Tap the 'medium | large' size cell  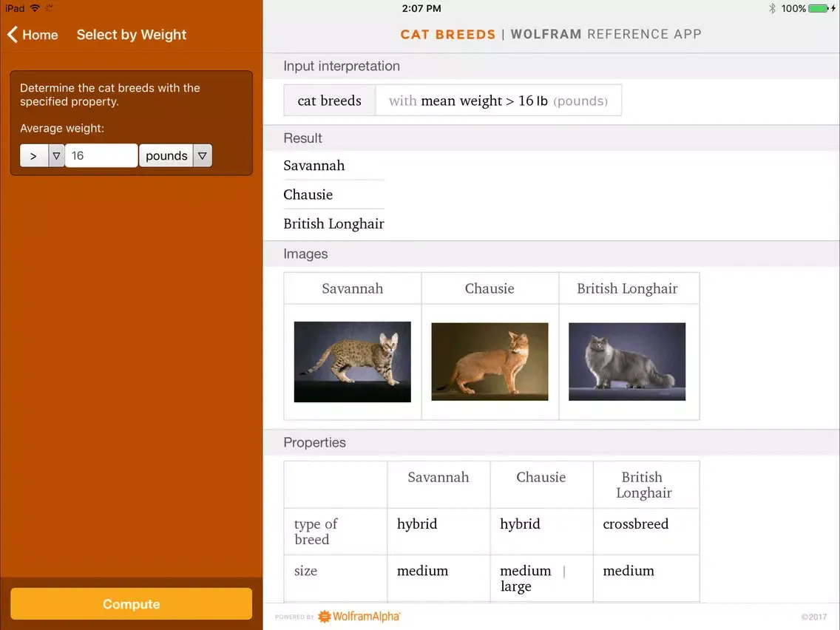tap(541, 578)
